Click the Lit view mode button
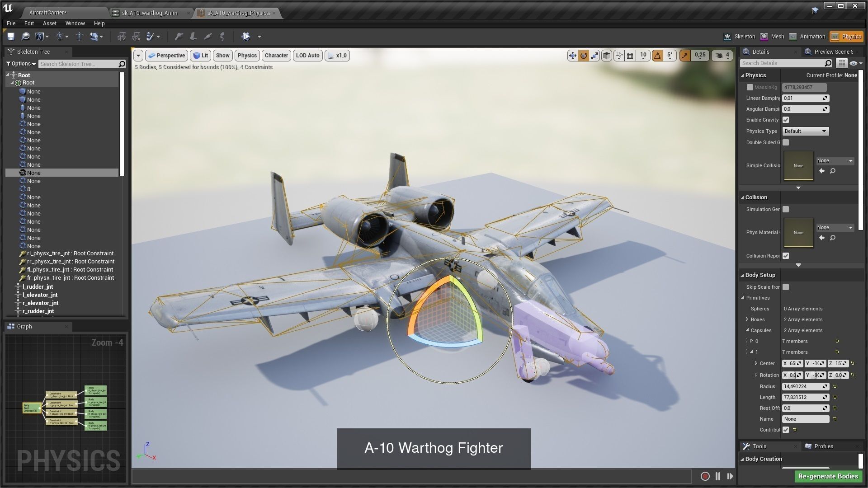The height and width of the screenshot is (488, 868). tap(200, 56)
